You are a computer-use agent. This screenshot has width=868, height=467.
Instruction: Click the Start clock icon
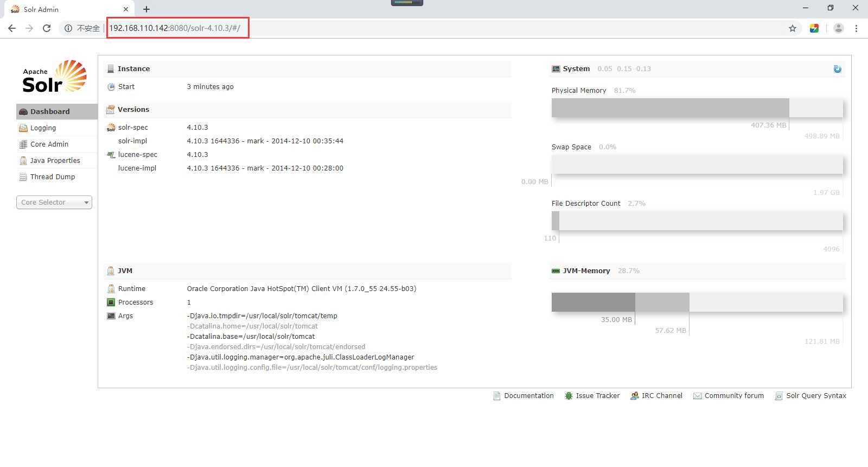(x=111, y=87)
